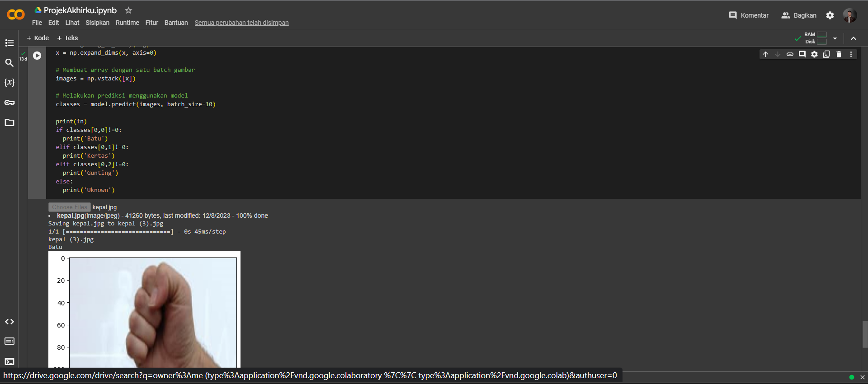Move the cell up with arrow icon

coord(765,54)
